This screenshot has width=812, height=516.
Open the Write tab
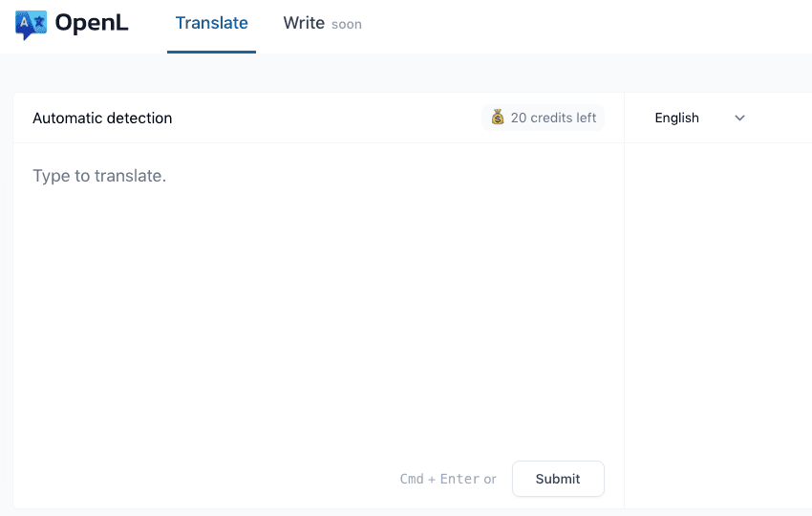click(304, 23)
